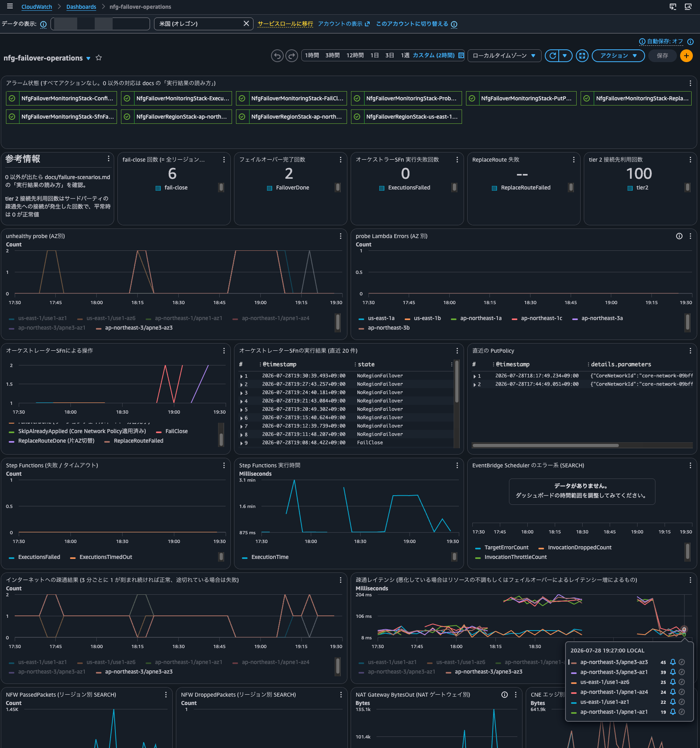Select the 3時間 time range
The width and height of the screenshot is (700, 748).
pyautogui.click(x=333, y=55)
